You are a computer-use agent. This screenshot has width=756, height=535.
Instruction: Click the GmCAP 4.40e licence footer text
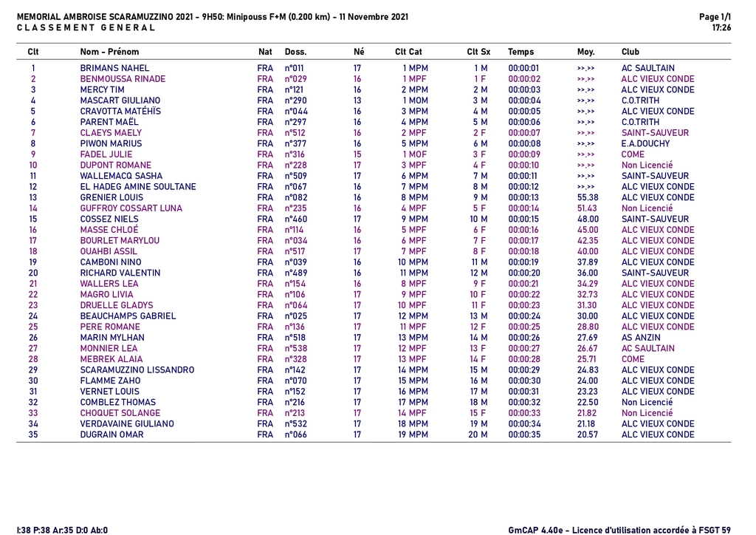pyautogui.click(x=619, y=530)
